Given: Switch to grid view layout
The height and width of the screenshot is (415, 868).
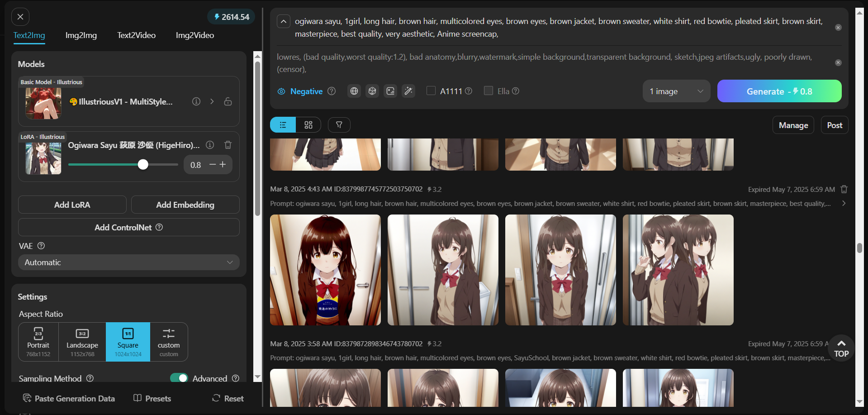Looking at the screenshot, I should [308, 125].
